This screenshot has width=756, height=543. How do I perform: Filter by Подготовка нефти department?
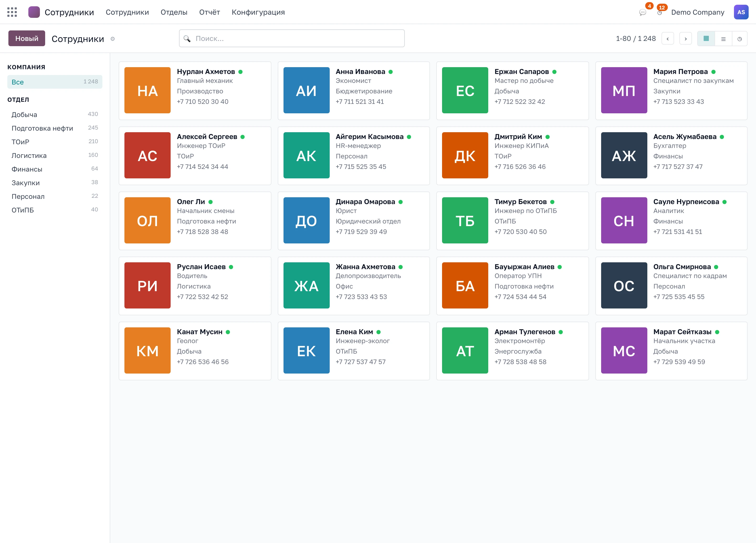55,128
